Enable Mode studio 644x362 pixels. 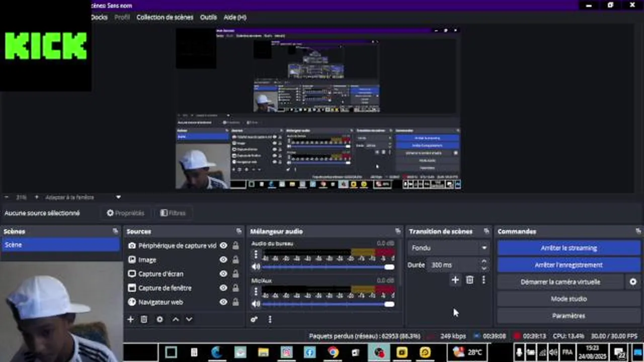click(569, 299)
